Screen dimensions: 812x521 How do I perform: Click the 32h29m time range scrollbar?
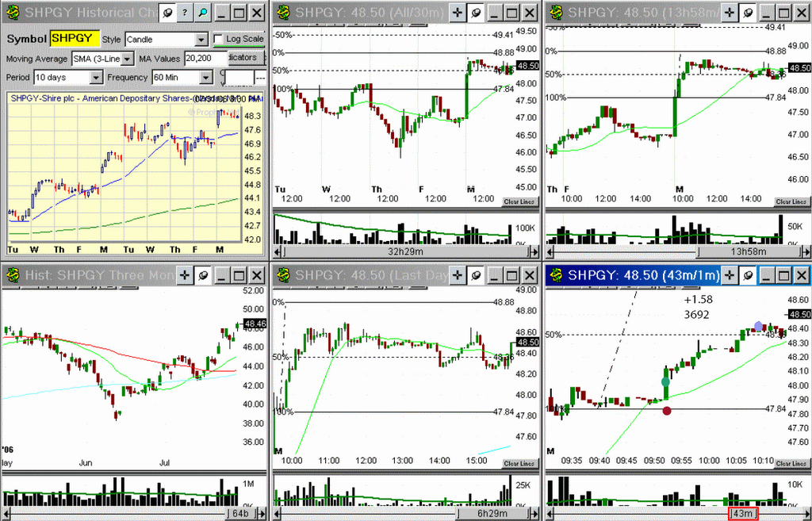[x=405, y=251]
